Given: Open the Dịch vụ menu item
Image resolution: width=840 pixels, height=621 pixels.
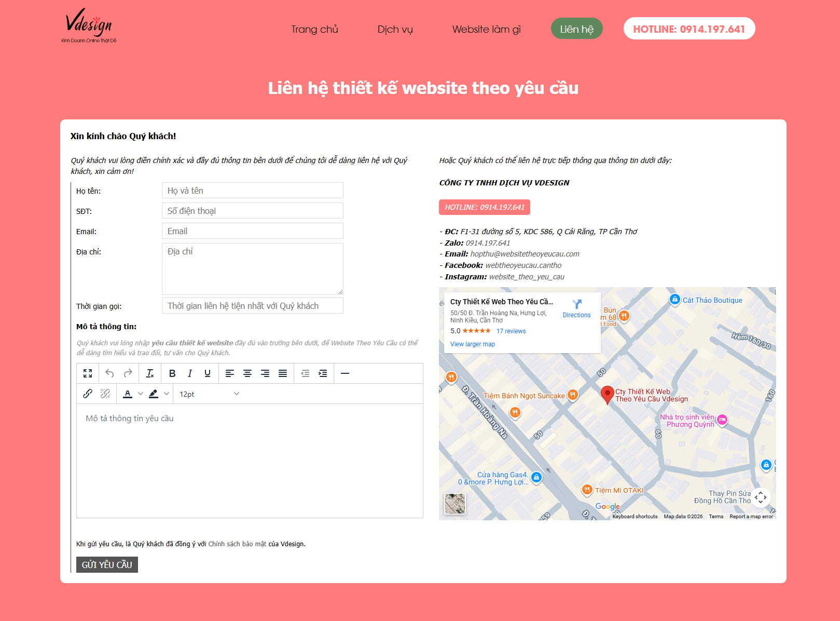Looking at the screenshot, I should tap(395, 29).
